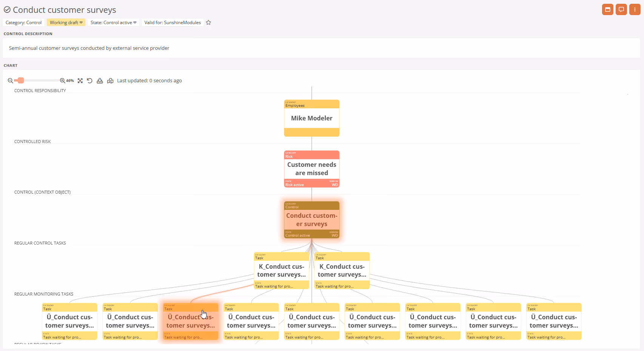Click the fit-to-screen expand arrows icon

(x=80, y=81)
